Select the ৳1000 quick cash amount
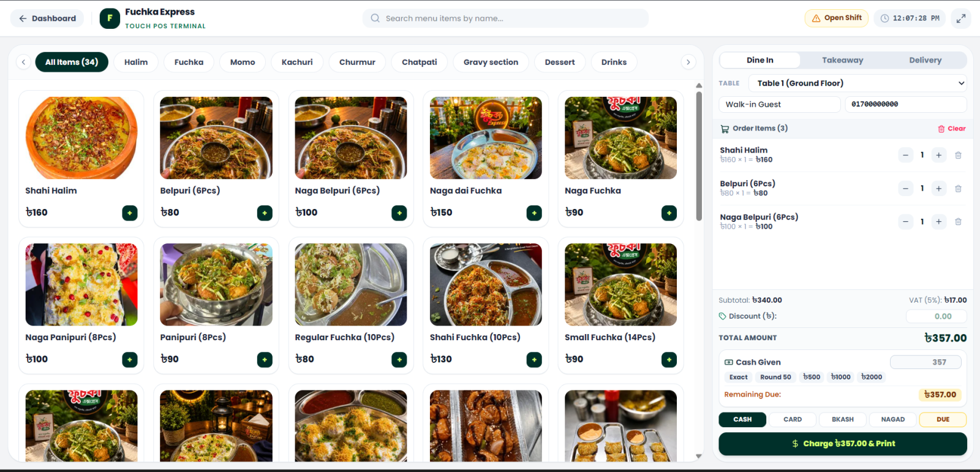Viewport: 980px width, 472px height. point(841,378)
